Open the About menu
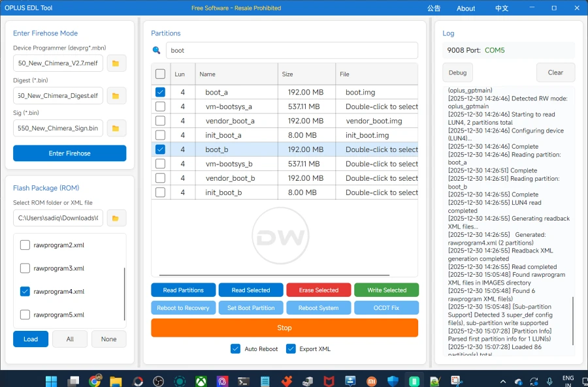 point(466,8)
